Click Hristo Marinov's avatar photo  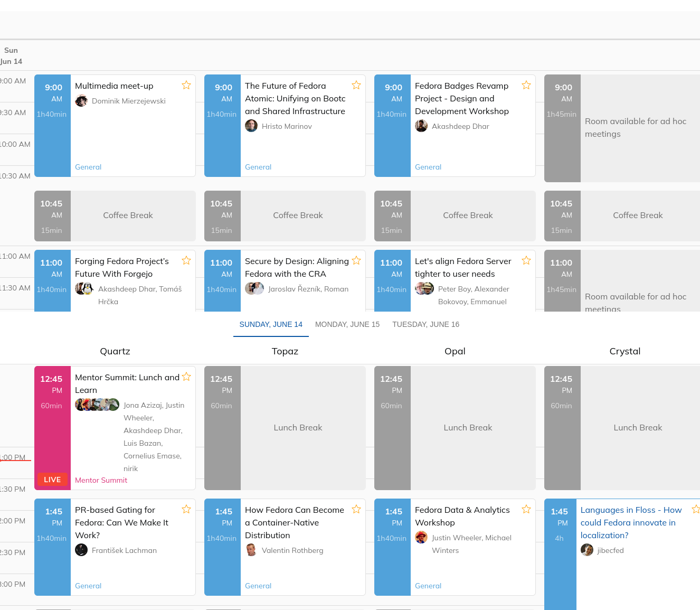251,126
